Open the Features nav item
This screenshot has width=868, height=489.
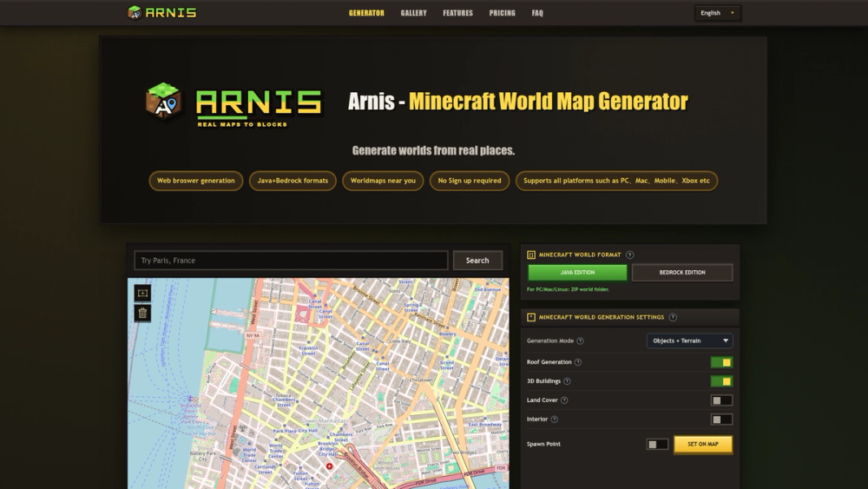(457, 13)
